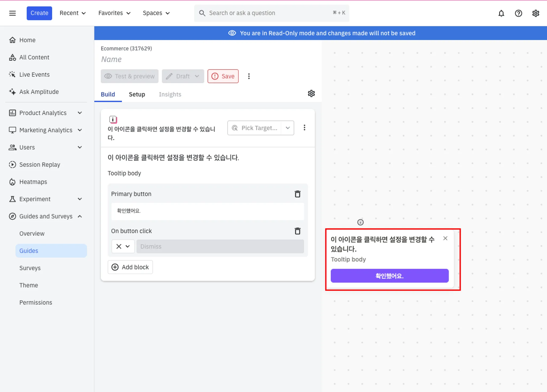547x392 pixels.
Task: Open global settings gear in top bar
Action: (x=536, y=13)
